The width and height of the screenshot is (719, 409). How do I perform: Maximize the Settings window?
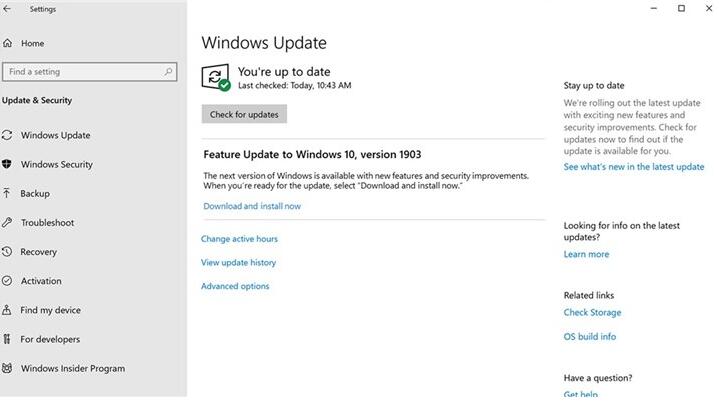(681, 8)
